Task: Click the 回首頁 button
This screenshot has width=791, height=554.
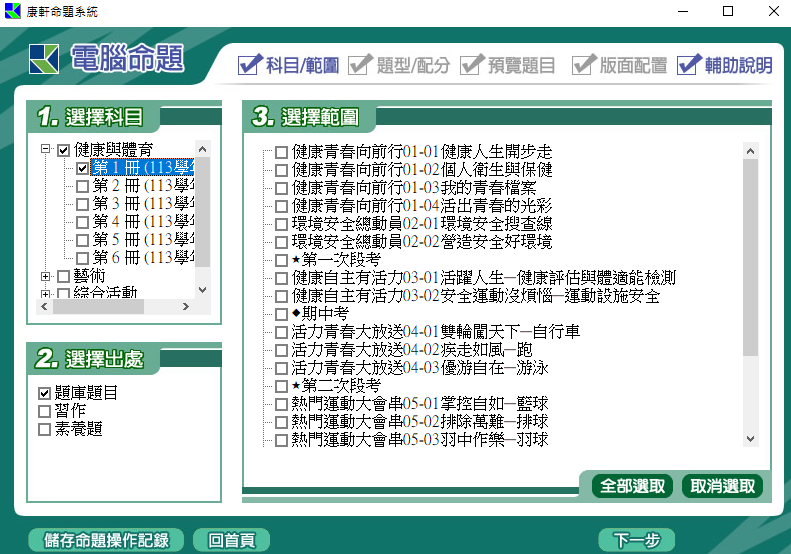Action: pyautogui.click(x=232, y=540)
